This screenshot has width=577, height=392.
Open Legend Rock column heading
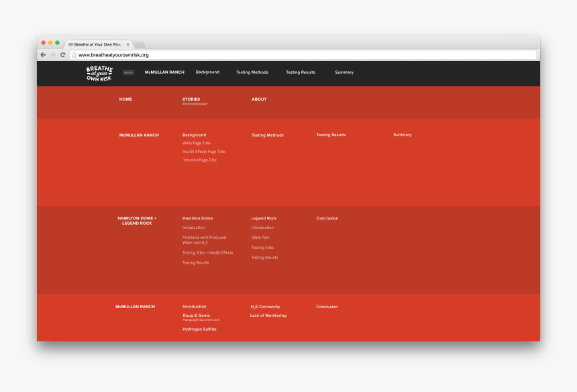click(264, 218)
